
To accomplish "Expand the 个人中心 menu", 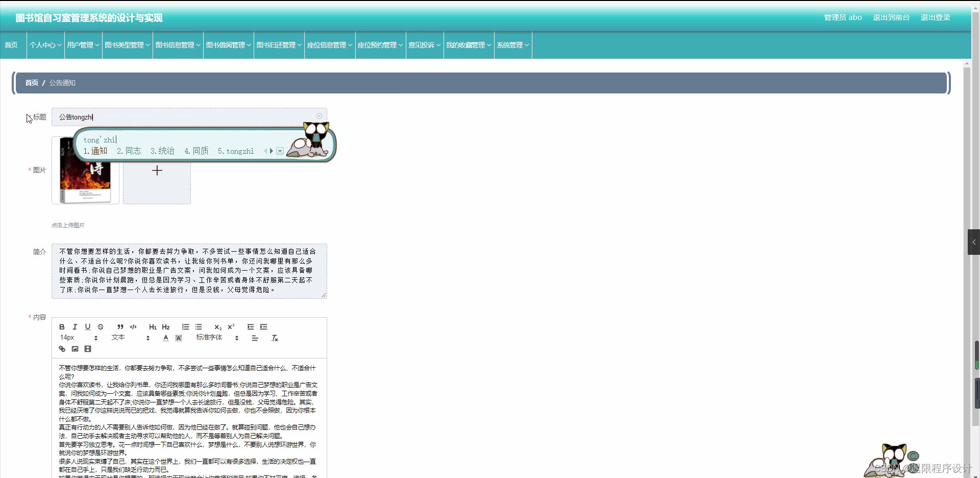I will point(45,45).
